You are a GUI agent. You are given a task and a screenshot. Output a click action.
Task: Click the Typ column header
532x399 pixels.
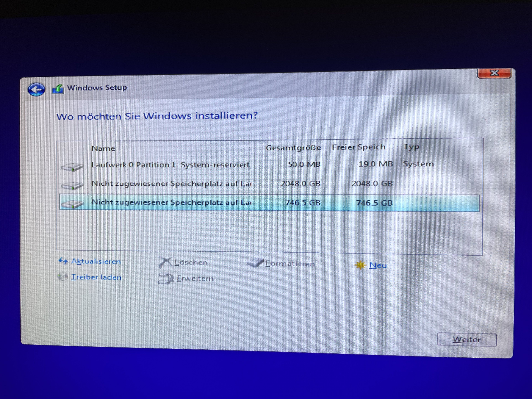[x=411, y=147]
